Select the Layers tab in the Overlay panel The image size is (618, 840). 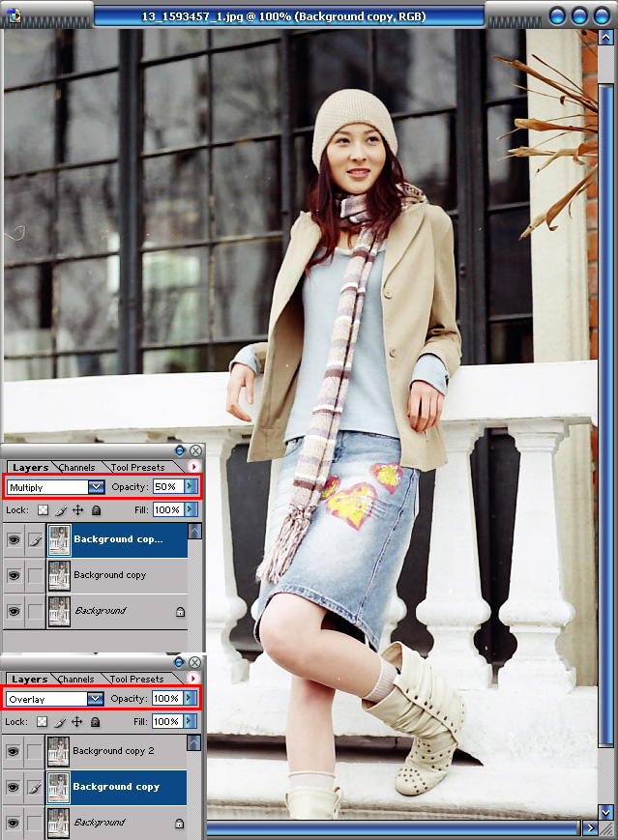(29, 680)
